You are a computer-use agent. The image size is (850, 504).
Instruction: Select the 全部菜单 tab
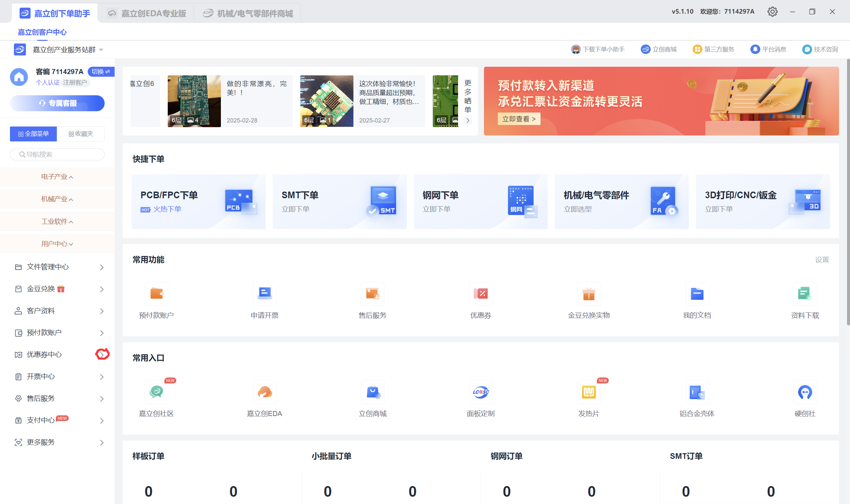click(x=33, y=134)
